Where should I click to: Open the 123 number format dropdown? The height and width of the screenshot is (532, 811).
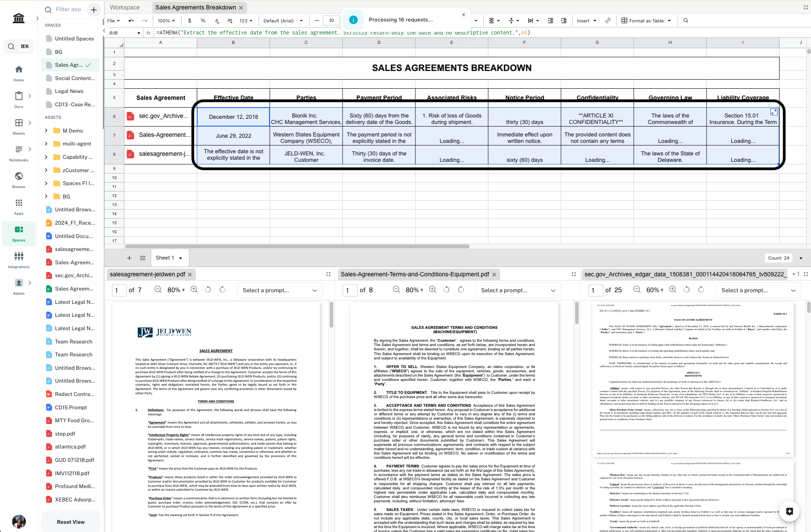[x=246, y=21]
